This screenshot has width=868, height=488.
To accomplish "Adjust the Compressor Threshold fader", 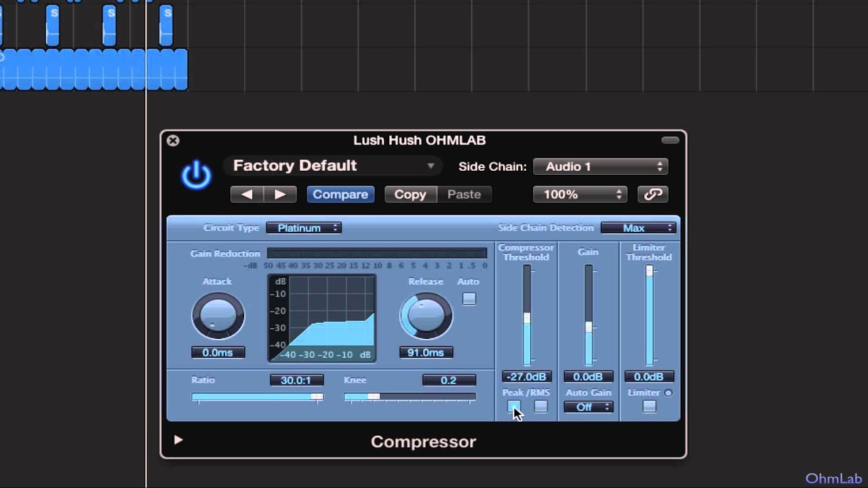I will (526, 316).
